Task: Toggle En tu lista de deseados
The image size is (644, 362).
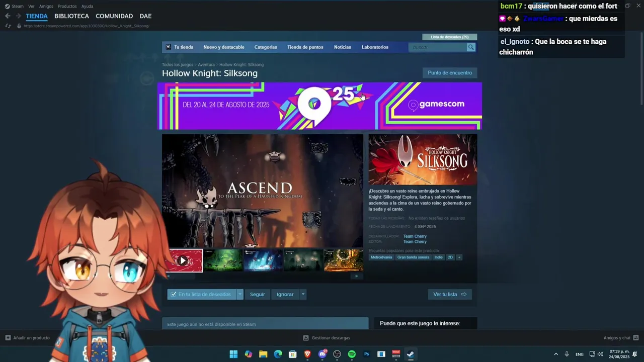Action: coord(202,294)
